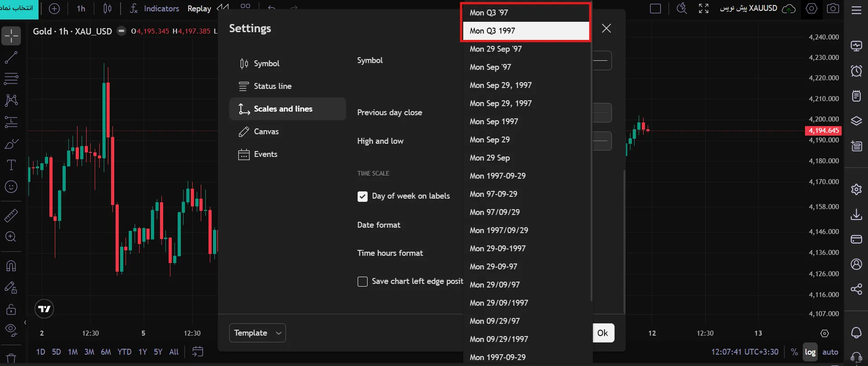Screen dimensions: 868x366
Task: Click the TradingView logo on chart
Action: point(44,309)
